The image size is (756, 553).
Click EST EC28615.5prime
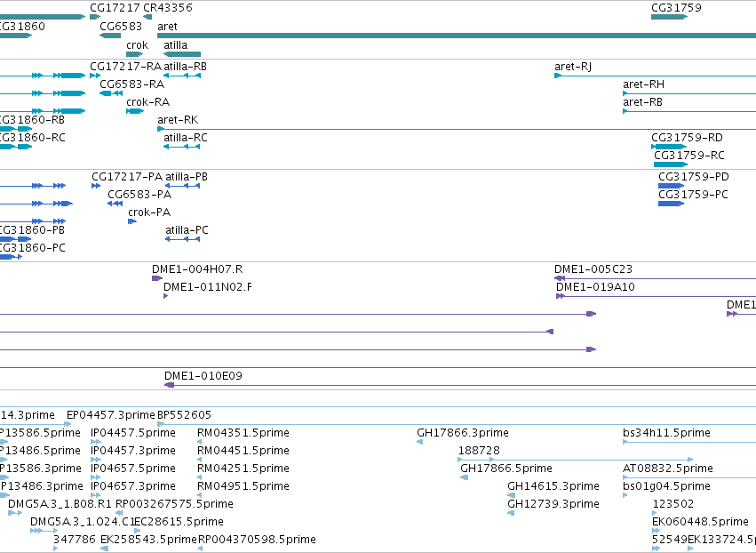[179, 522]
